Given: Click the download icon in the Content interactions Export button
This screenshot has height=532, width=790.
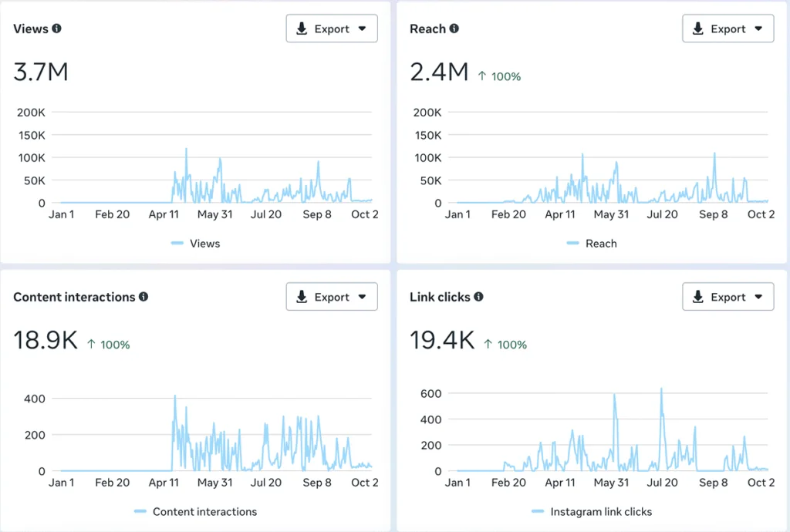Looking at the screenshot, I should tap(302, 297).
